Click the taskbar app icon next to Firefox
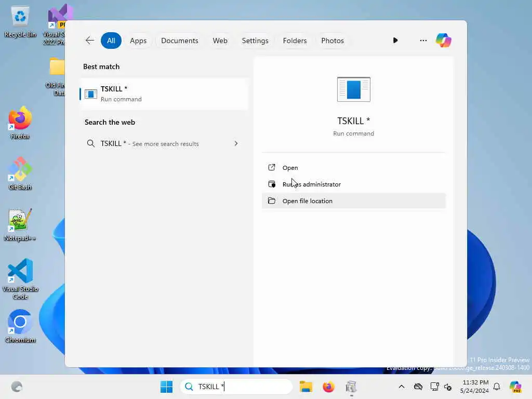The width and height of the screenshot is (532, 399). (351, 387)
